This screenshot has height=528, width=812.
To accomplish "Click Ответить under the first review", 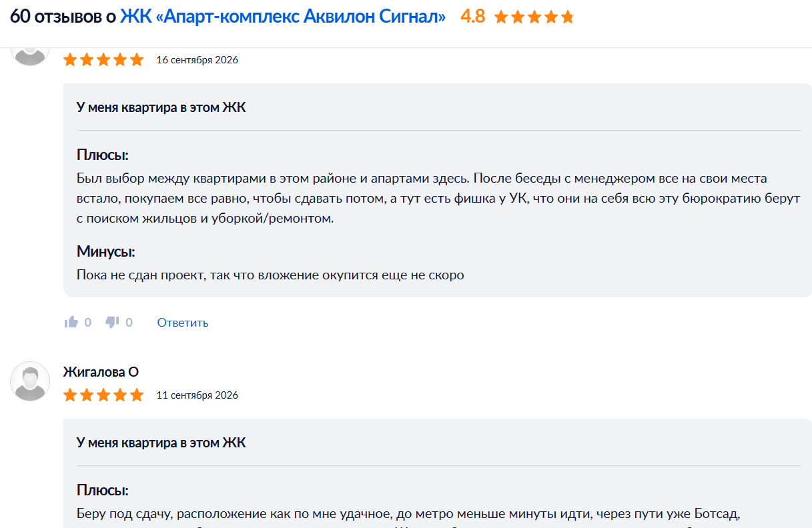I will (183, 323).
